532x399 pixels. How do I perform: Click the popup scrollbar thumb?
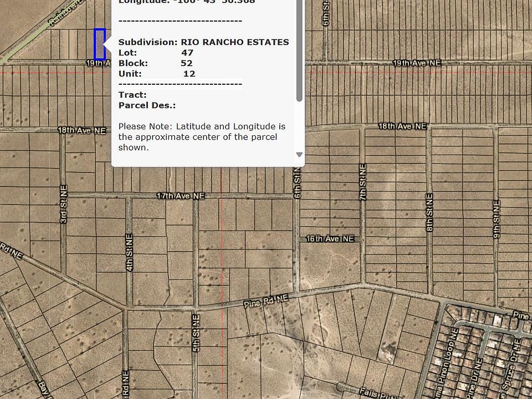pyautogui.click(x=299, y=50)
